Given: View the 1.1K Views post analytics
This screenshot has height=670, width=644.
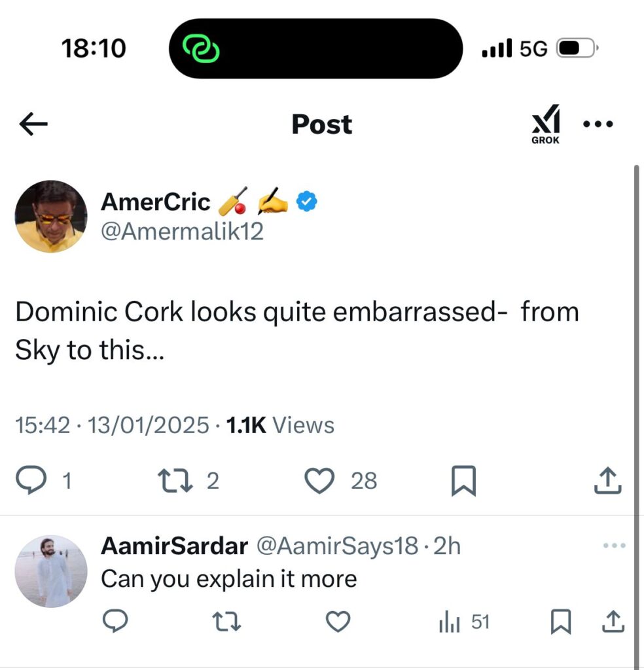Looking at the screenshot, I should pyautogui.click(x=279, y=425).
